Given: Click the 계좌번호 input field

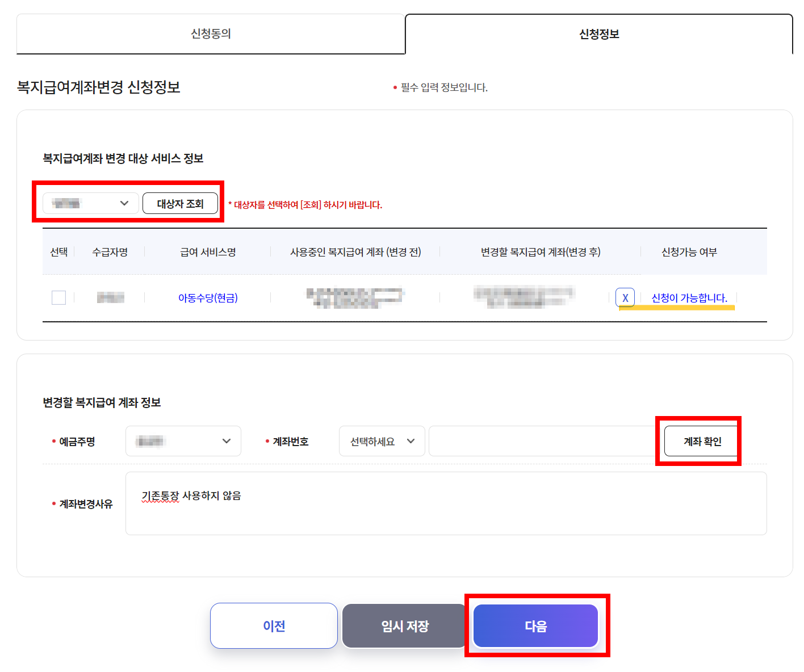Looking at the screenshot, I should (539, 441).
